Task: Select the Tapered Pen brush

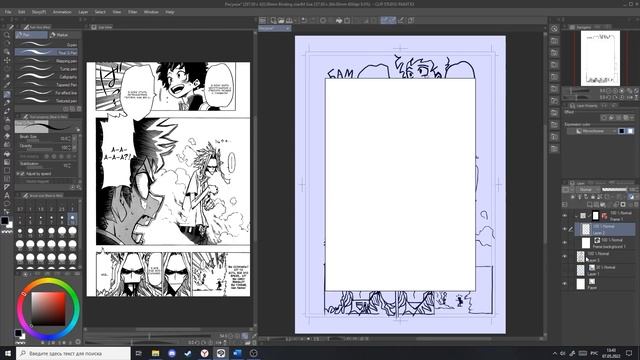Action: (x=46, y=85)
